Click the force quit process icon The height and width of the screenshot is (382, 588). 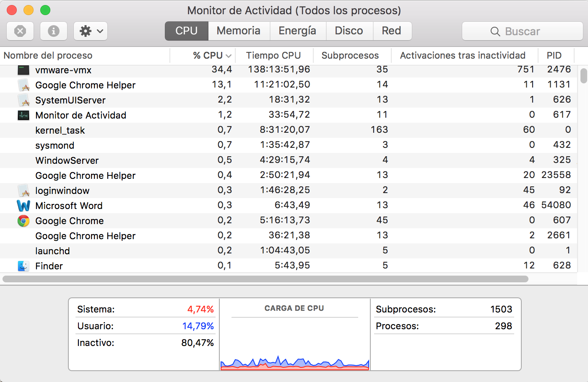(20, 31)
